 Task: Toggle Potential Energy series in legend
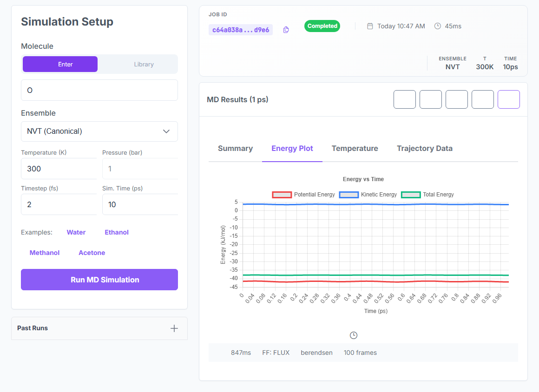pyautogui.click(x=303, y=195)
